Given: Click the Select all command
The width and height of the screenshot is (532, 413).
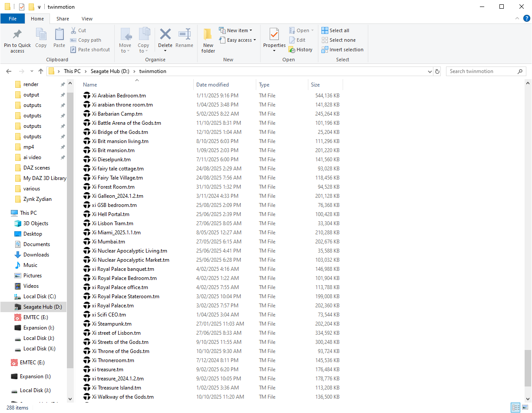Looking at the screenshot, I should [335, 30].
